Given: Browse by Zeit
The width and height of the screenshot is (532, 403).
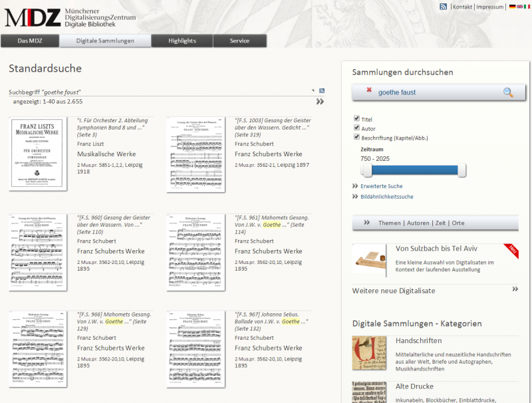Looking at the screenshot, I should click(440, 223).
